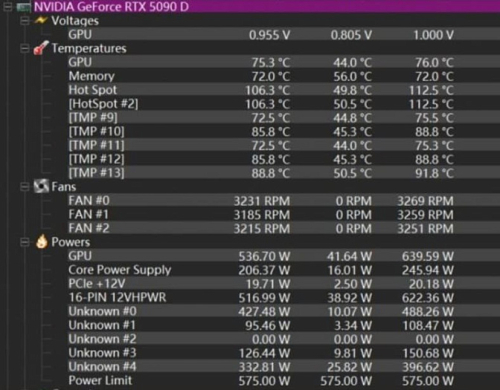The image size is (500, 390).
Task: Select the Voltages group label
Action: pos(75,21)
